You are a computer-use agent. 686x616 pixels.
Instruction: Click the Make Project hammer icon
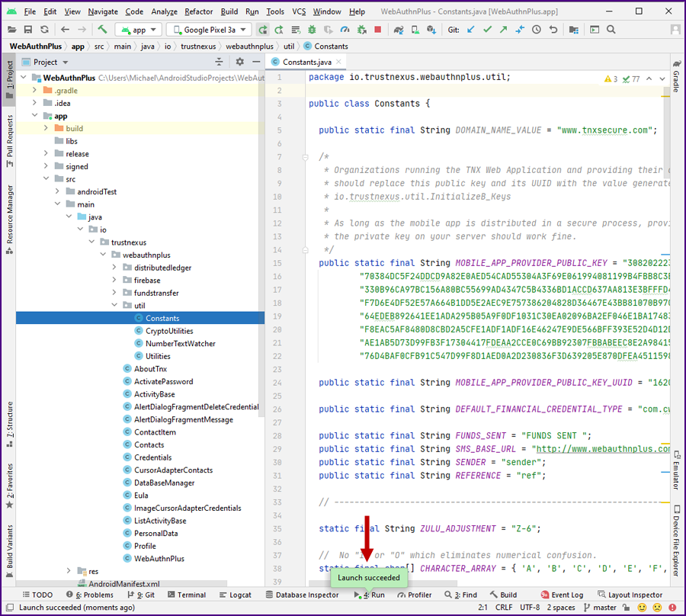tap(102, 30)
